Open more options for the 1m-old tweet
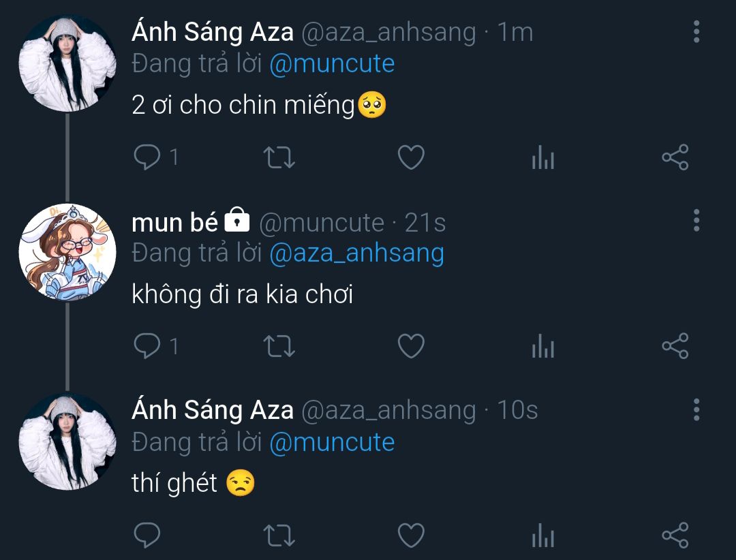The image size is (736, 560). [x=696, y=32]
